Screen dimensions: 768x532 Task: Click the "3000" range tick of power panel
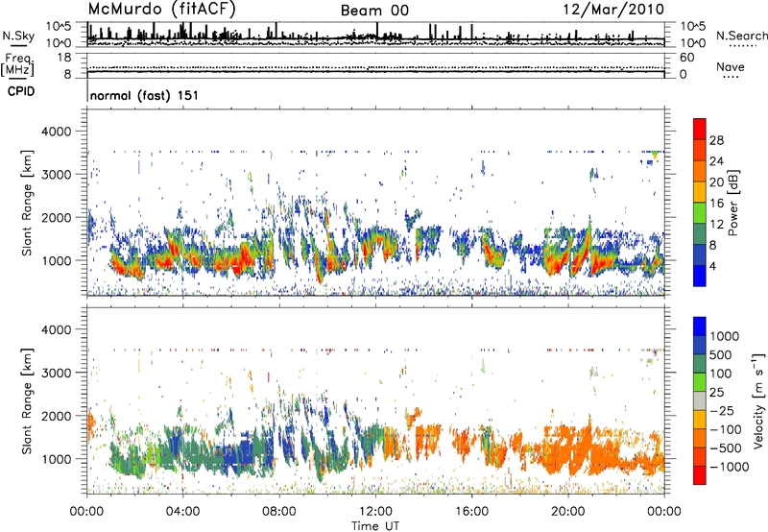coord(57,175)
